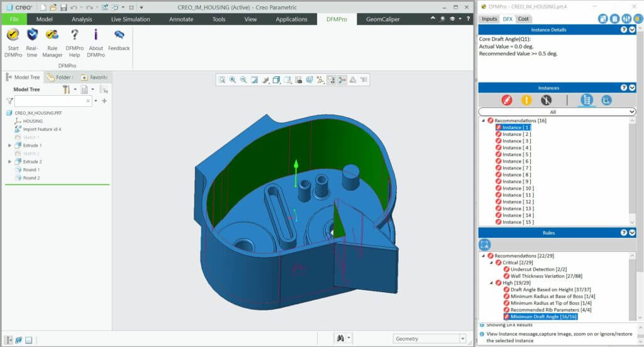The height and width of the screenshot is (347, 644).
Task: Collapse Recommendations [16] tree node
Action: (483, 120)
